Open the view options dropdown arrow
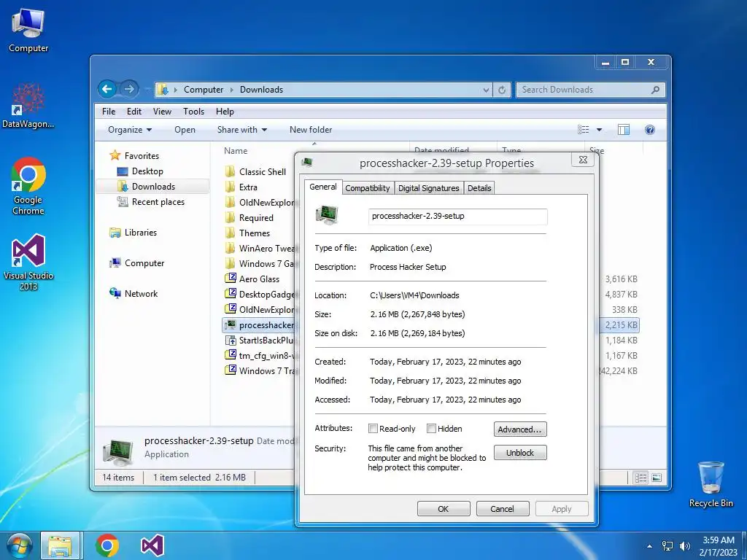The width and height of the screenshot is (747, 560). [600, 130]
